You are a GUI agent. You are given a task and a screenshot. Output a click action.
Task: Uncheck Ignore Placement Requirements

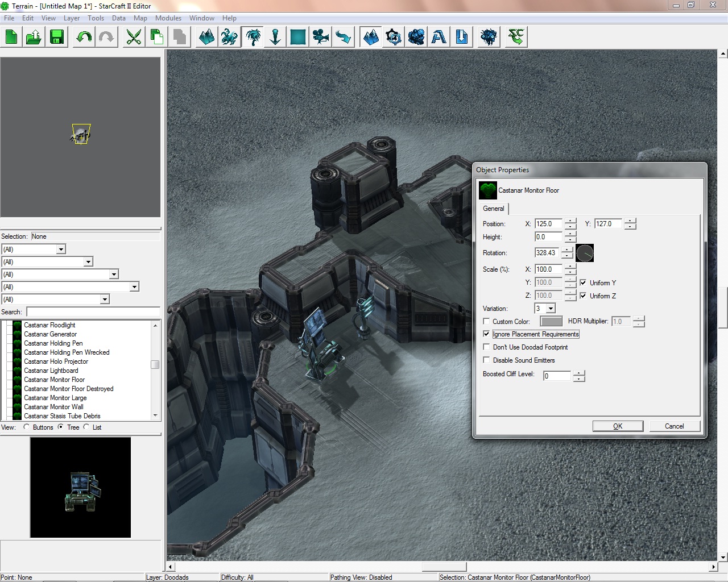pos(486,334)
